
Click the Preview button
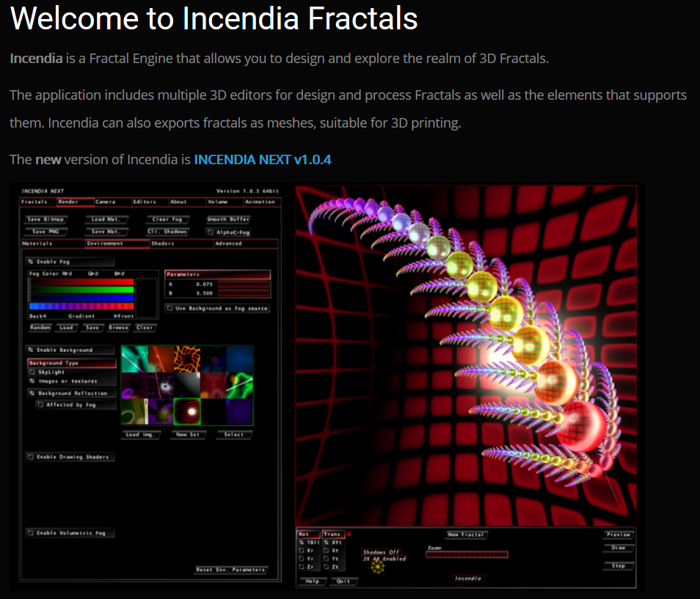[619, 534]
